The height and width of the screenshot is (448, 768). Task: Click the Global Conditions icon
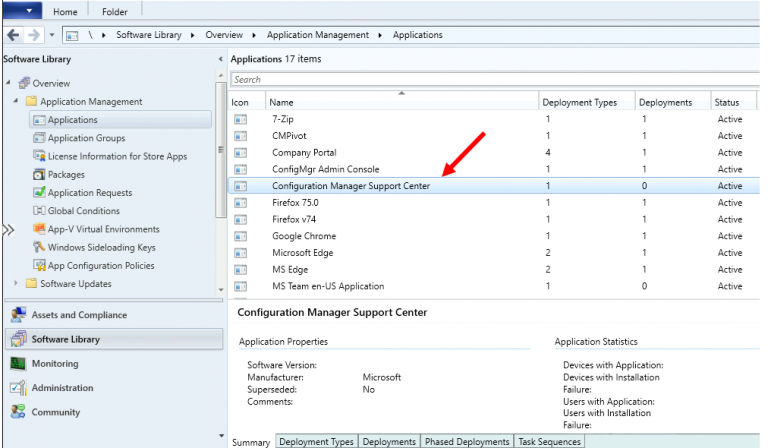coord(40,210)
